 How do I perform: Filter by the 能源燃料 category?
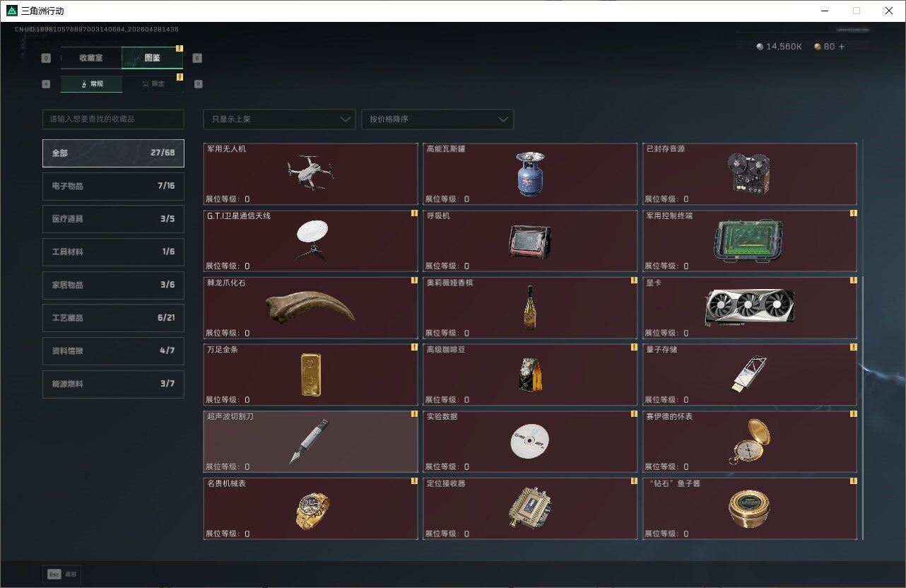(113, 384)
